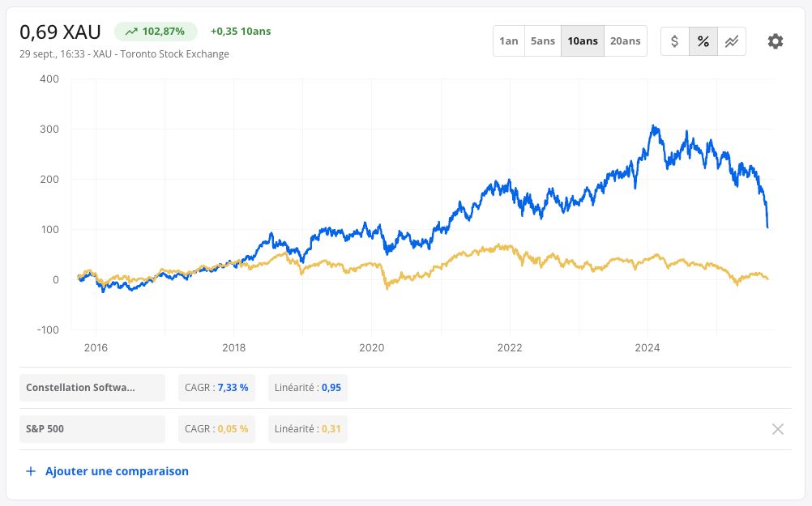Image resolution: width=812 pixels, height=506 pixels.
Task: Click the green trending-up arrow icon
Action: click(131, 32)
